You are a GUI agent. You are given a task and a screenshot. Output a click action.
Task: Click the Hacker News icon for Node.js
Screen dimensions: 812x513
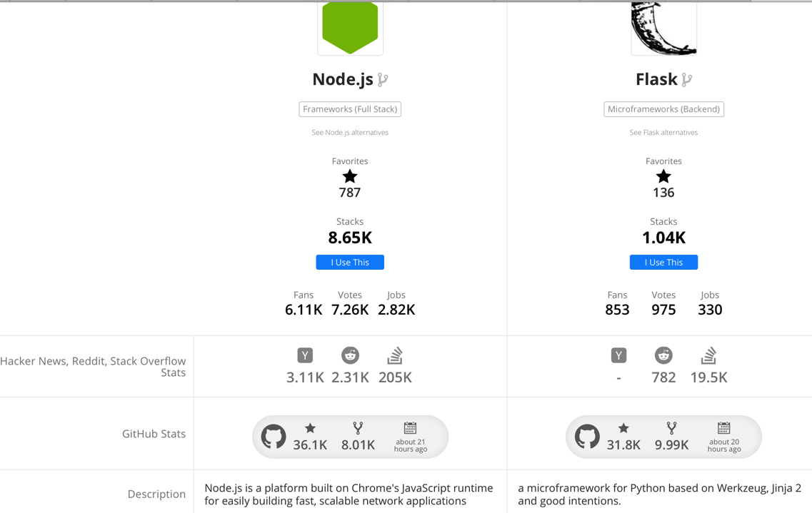pyautogui.click(x=305, y=355)
